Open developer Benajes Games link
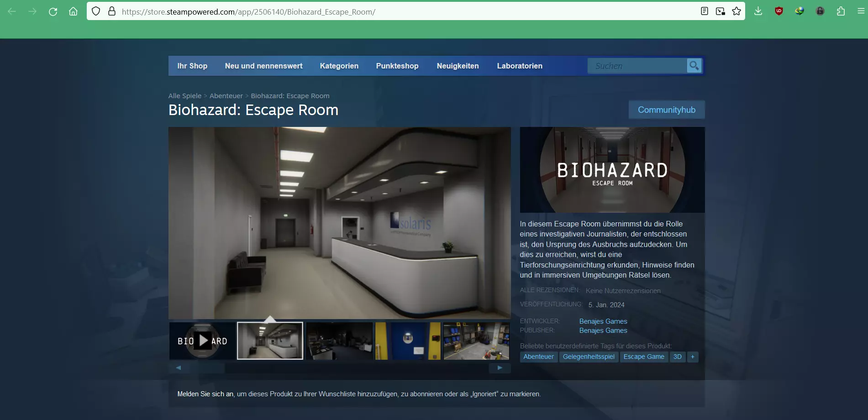 click(x=603, y=321)
